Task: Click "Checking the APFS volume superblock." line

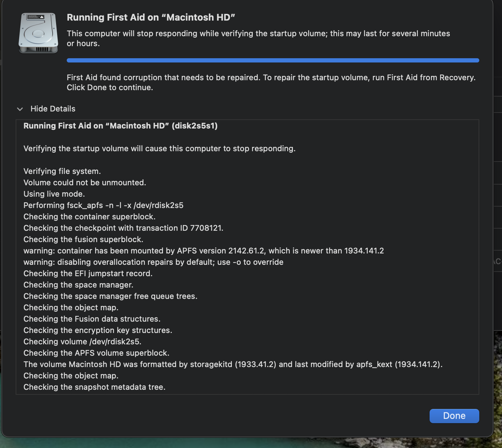Action: [96, 353]
